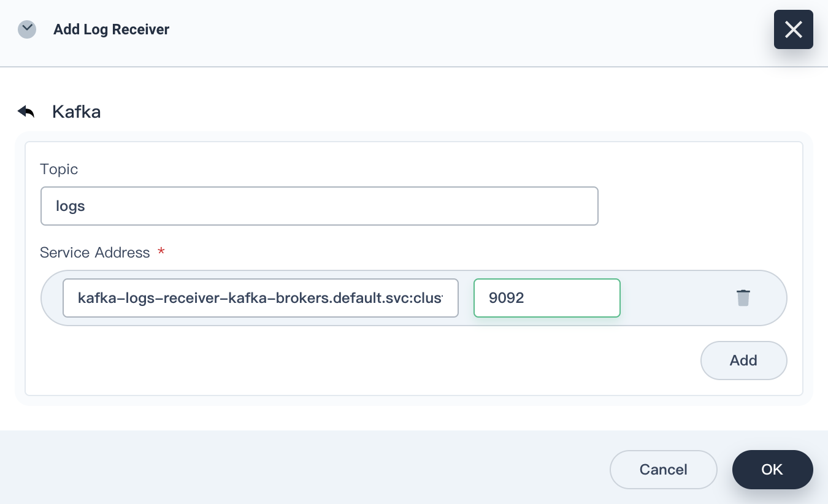The image size is (828, 504).
Task: Select the Kafka section heading
Action: coord(76,112)
